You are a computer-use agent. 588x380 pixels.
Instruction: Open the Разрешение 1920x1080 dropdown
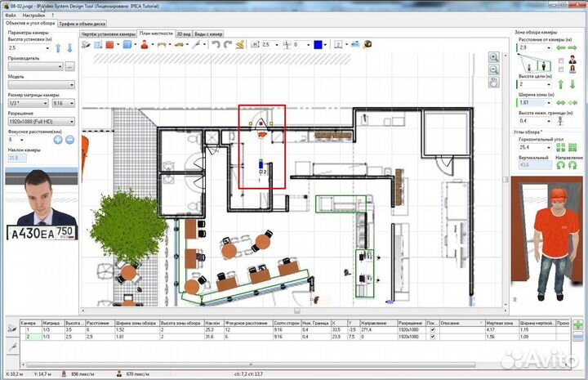tap(41, 121)
